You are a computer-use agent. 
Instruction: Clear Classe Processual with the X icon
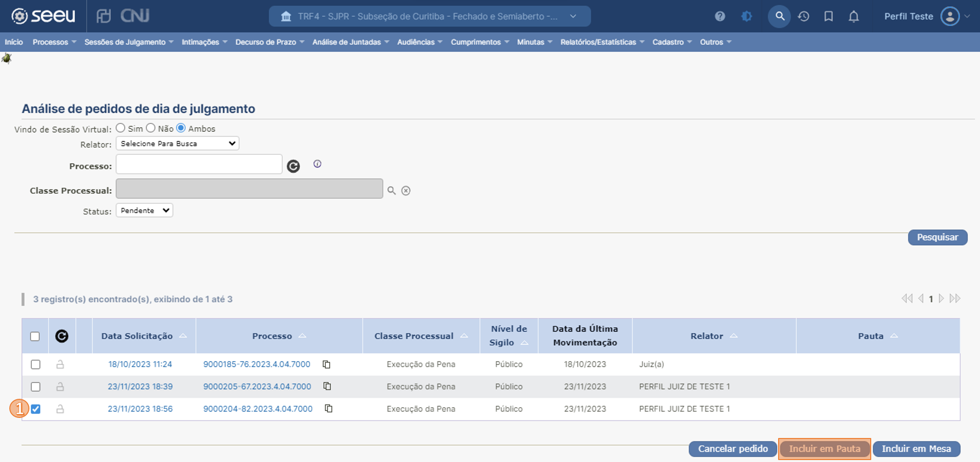click(406, 191)
